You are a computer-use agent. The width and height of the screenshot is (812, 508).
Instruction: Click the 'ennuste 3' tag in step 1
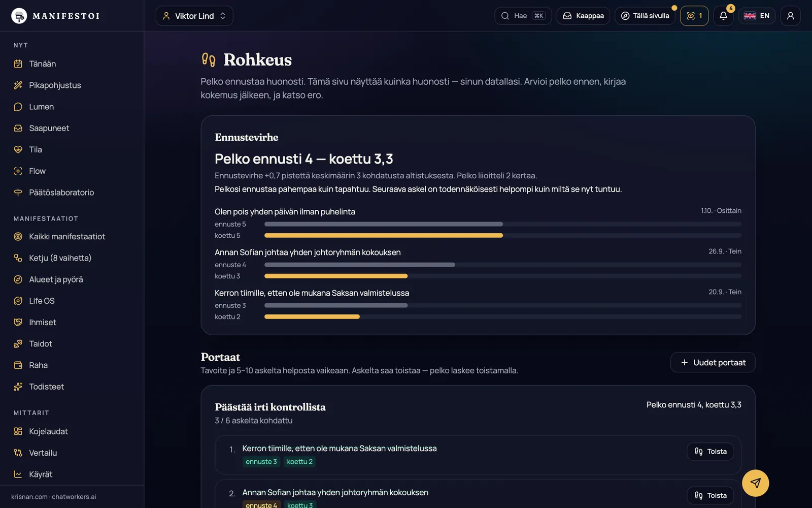(x=261, y=462)
